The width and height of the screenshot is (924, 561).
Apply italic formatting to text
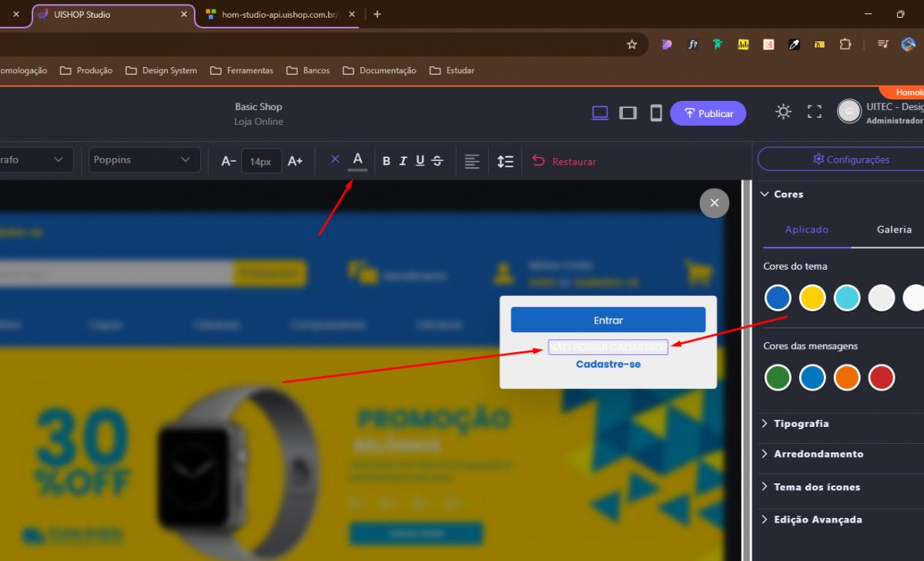[x=403, y=161]
